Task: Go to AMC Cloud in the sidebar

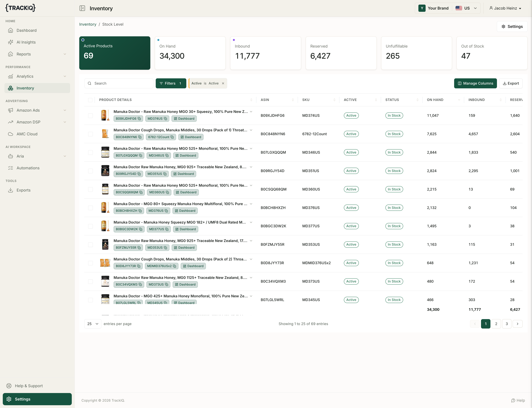Action: click(x=37, y=134)
